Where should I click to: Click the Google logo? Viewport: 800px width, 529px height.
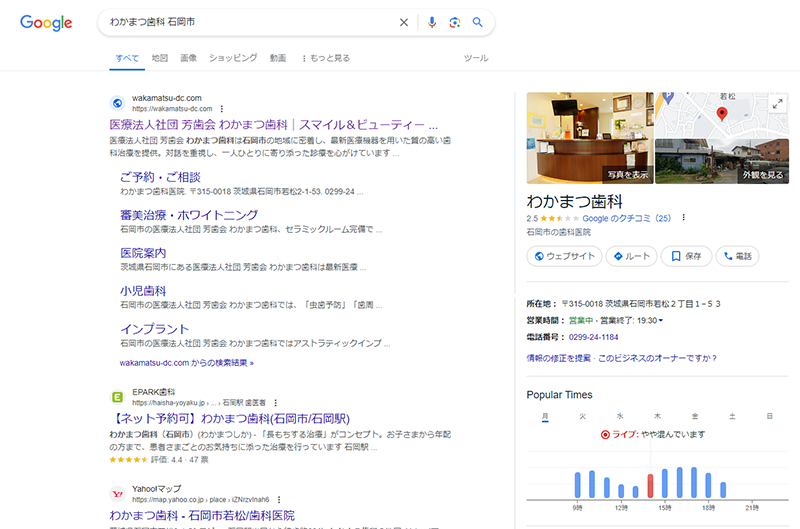[46, 23]
